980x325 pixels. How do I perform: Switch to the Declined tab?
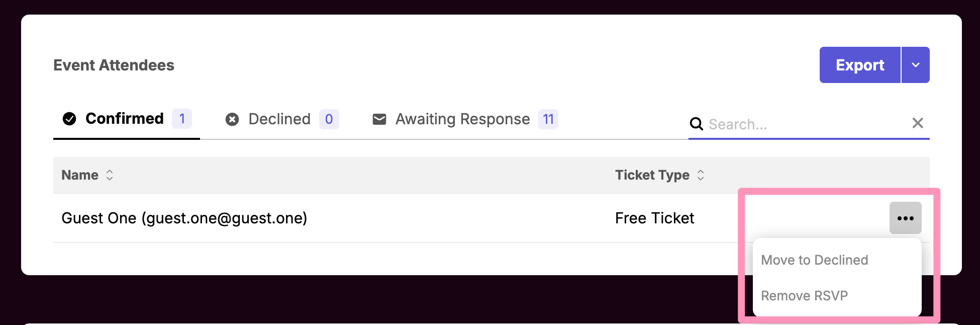coord(279,119)
